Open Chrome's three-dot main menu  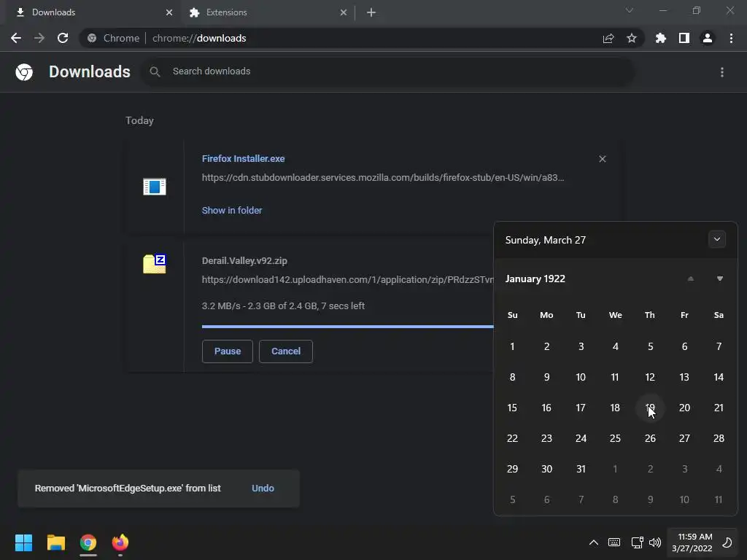coord(731,38)
